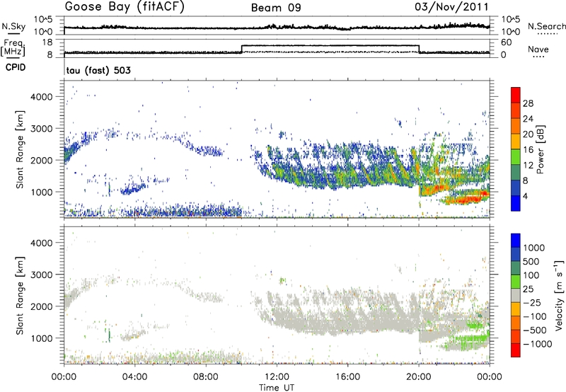566x392 pixels.
Task: Select the 'Power [dB]' colorbar title
Action: (x=541, y=149)
